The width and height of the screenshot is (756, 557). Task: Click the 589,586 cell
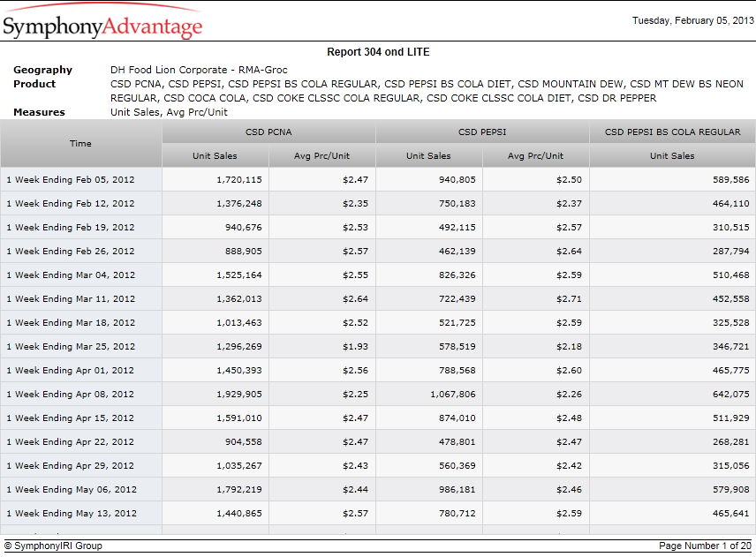coord(673,180)
